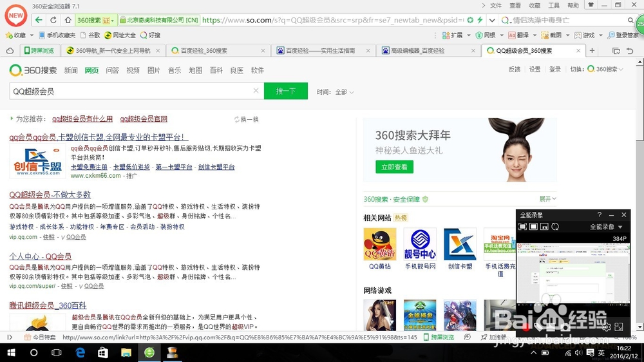This screenshot has height=362, width=644.
Task: Click the 360搜索 logo
Action: 33,70
